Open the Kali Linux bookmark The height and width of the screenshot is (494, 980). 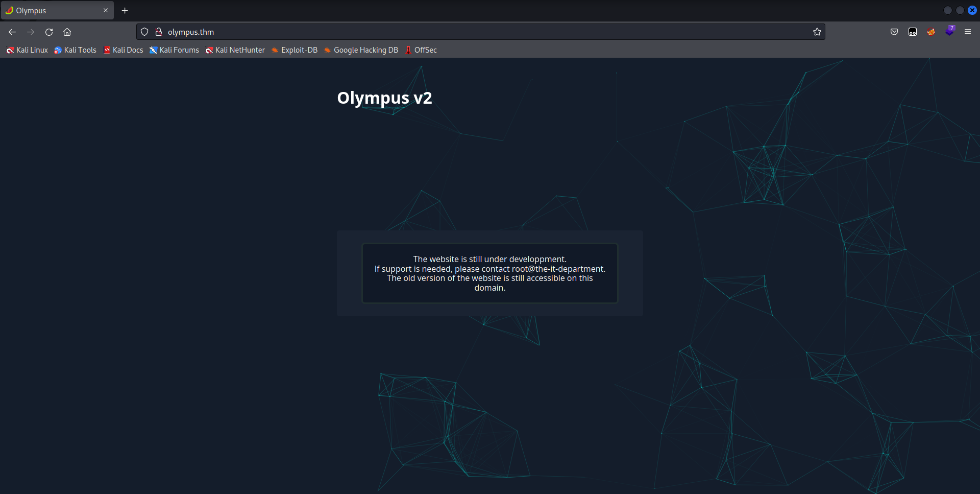(27, 50)
